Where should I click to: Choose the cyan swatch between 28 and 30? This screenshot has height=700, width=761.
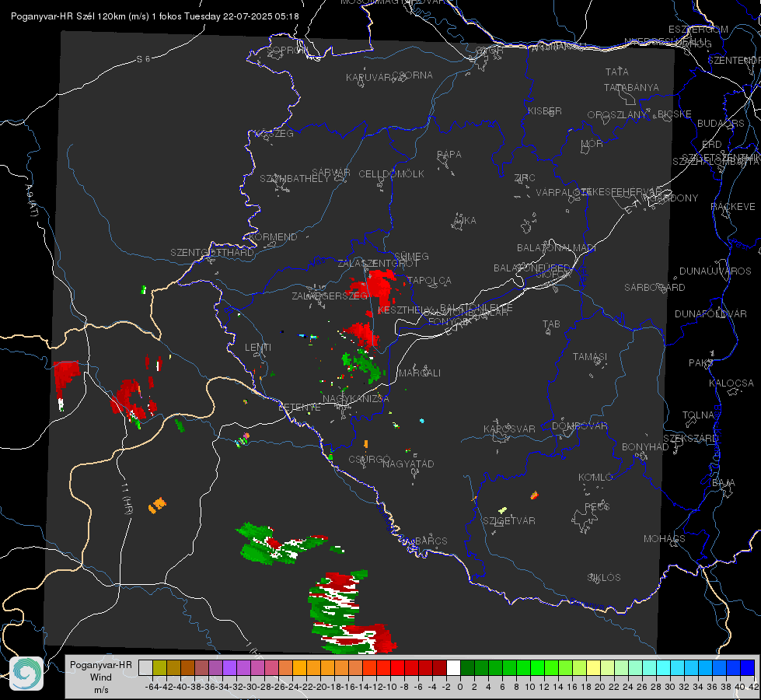663,668
